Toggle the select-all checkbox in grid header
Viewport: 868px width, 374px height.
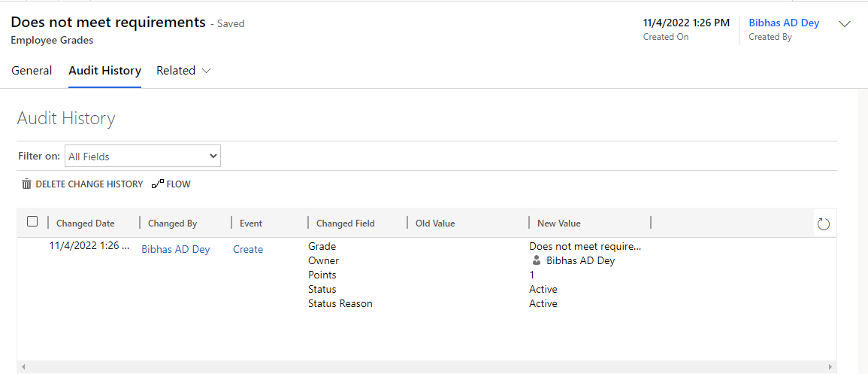pos(32,222)
